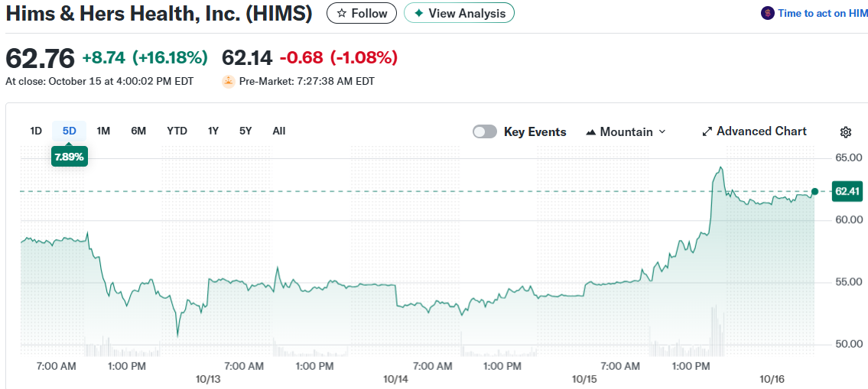Click the chart settings gear icon
This screenshot has height=389, width=868.
click(845, 132)
